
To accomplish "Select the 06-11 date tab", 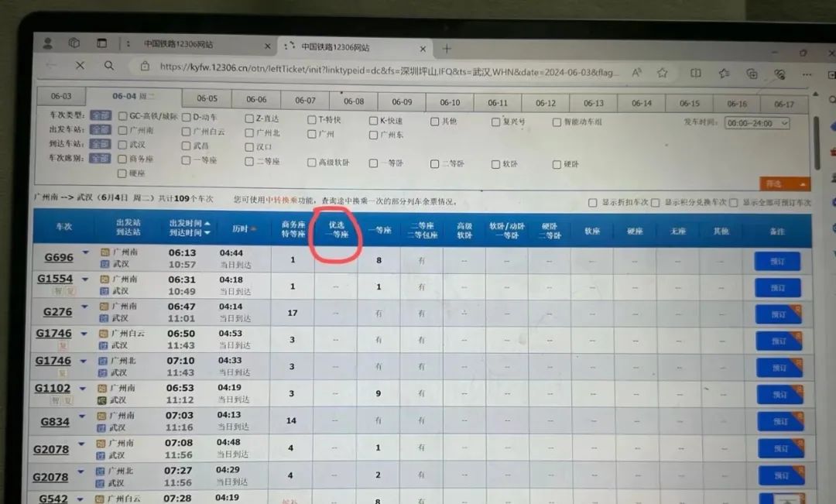I will click(x=498, y=102).
